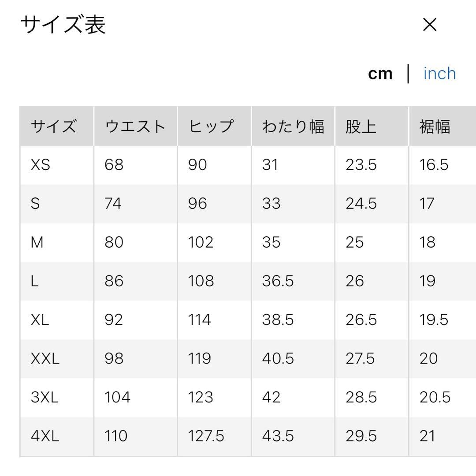Select the cm unit option

(380, 74)
